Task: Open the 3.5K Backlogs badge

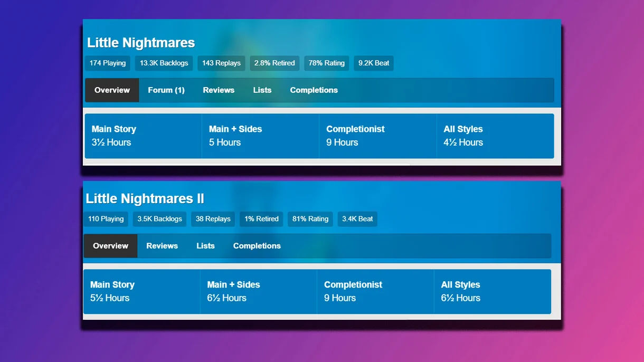Action: 159,219
